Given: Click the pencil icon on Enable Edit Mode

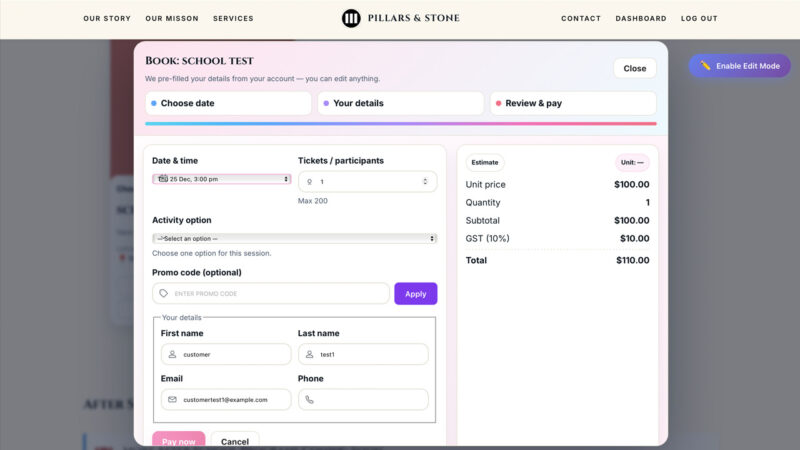Looking at the screenshot, I should (705, 66).
